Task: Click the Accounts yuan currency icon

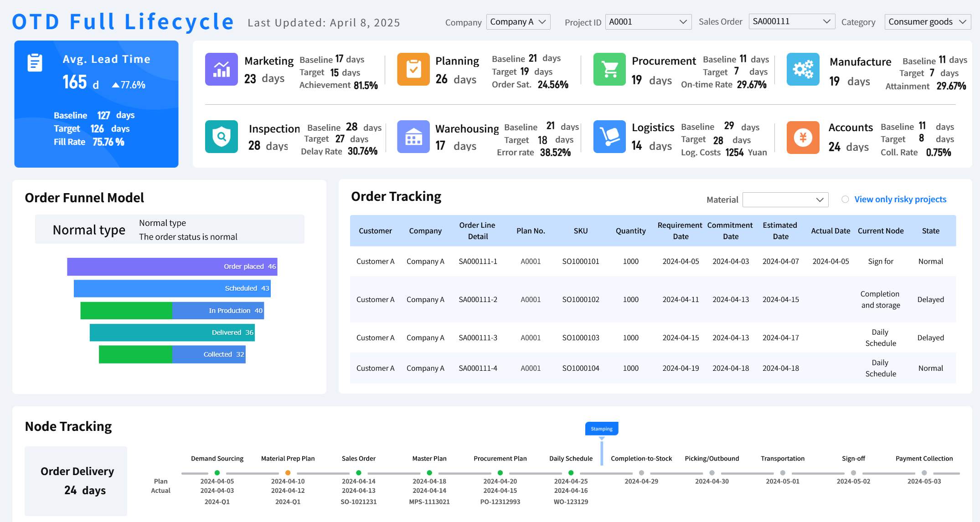Action: point(803,137)
